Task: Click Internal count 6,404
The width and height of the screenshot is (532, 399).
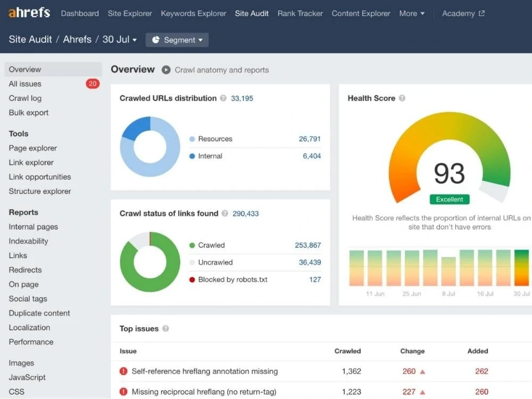Action: click(312, 156)
